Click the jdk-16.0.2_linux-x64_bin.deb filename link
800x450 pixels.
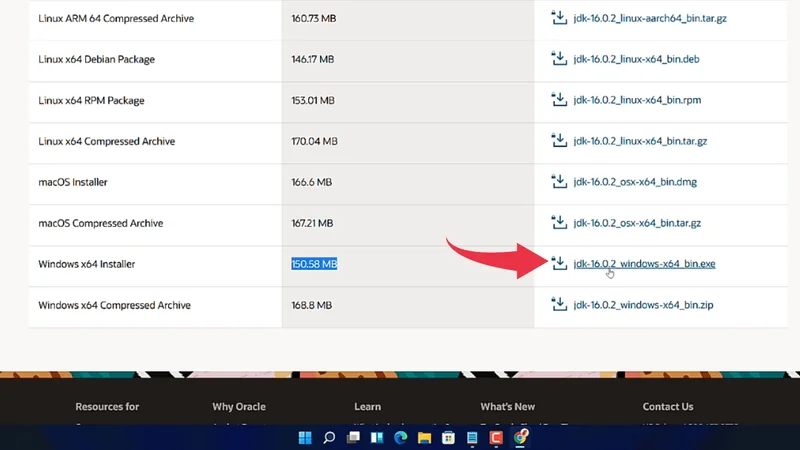[x=636, y=59]
